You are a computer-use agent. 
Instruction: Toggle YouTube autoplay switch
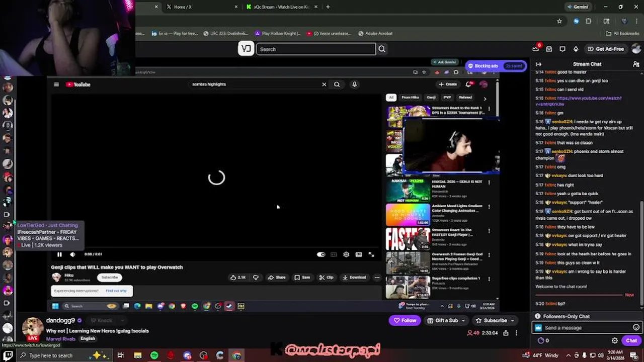pyautogui.click(x=321, y=254)
